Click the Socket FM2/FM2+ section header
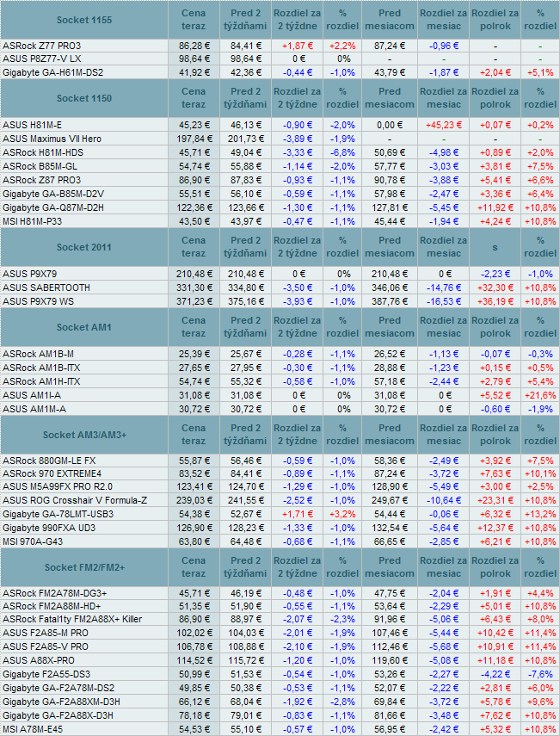This screenshot has height=736, width=560. (84, 567)
